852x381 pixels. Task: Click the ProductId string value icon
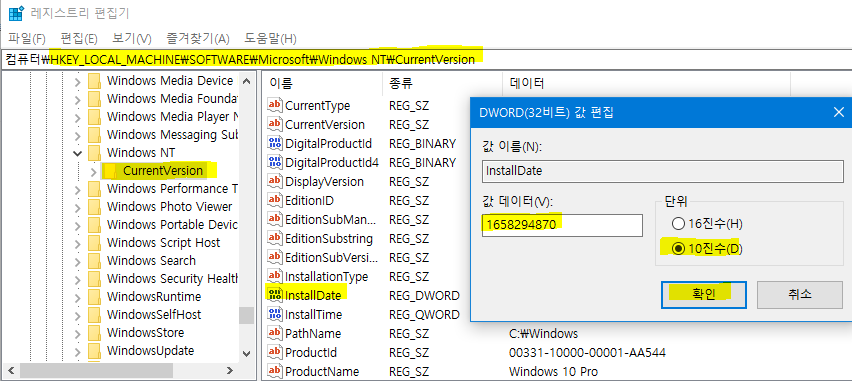coord(275,352)
